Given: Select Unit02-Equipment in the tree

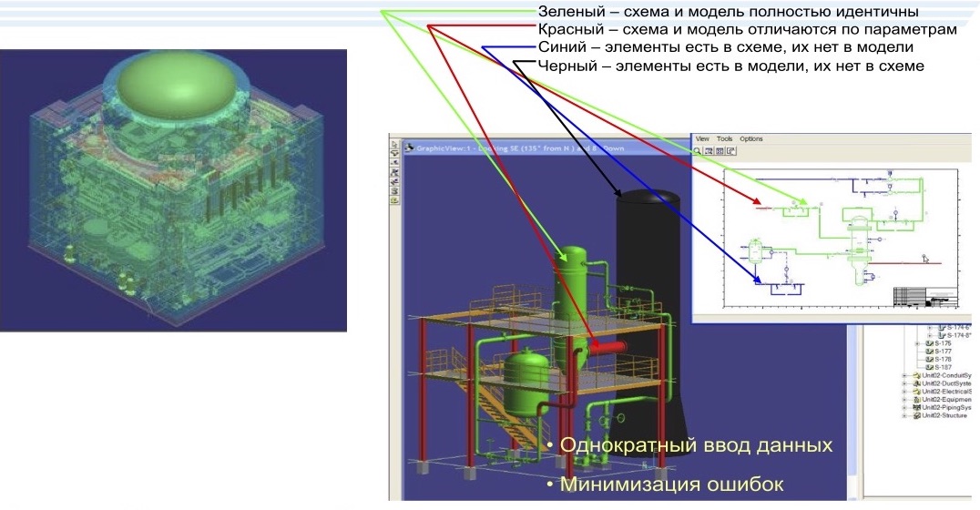Looking at the screenshot, I should (947, 400).
